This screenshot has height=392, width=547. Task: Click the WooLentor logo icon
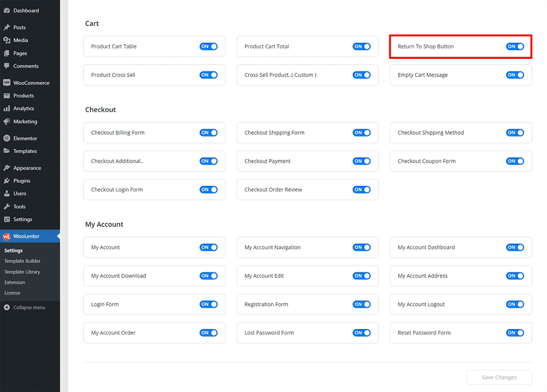pos(7,236)
